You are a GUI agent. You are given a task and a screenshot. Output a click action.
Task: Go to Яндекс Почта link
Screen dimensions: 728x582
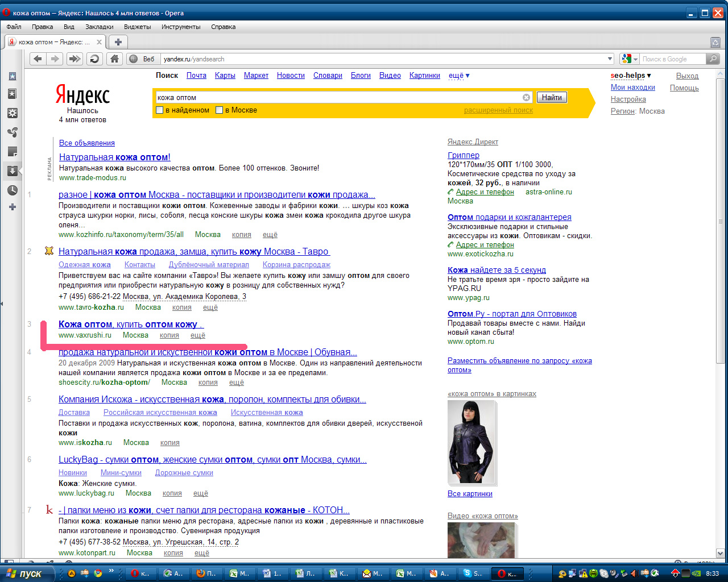pyautogui.click(x=196, y=76)
